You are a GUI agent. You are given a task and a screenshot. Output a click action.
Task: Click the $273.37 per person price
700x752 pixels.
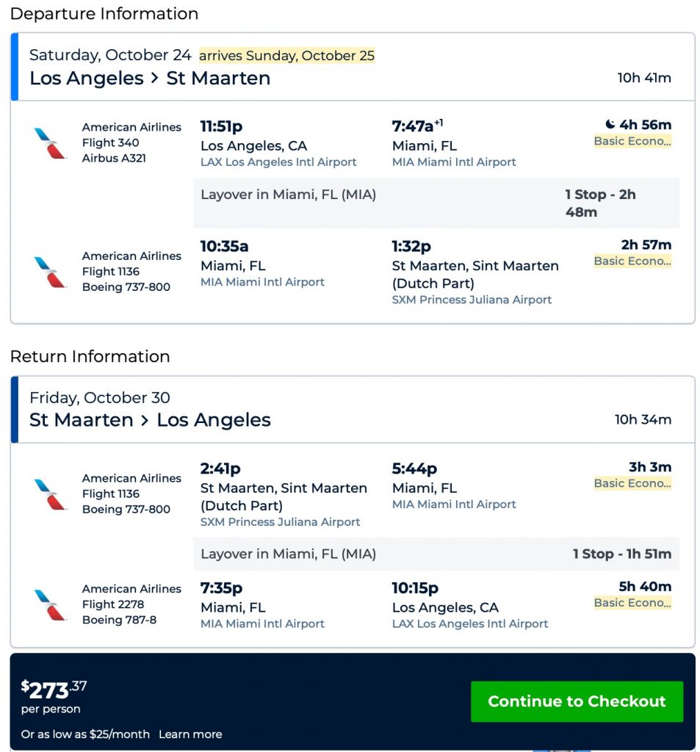point(54,690)
